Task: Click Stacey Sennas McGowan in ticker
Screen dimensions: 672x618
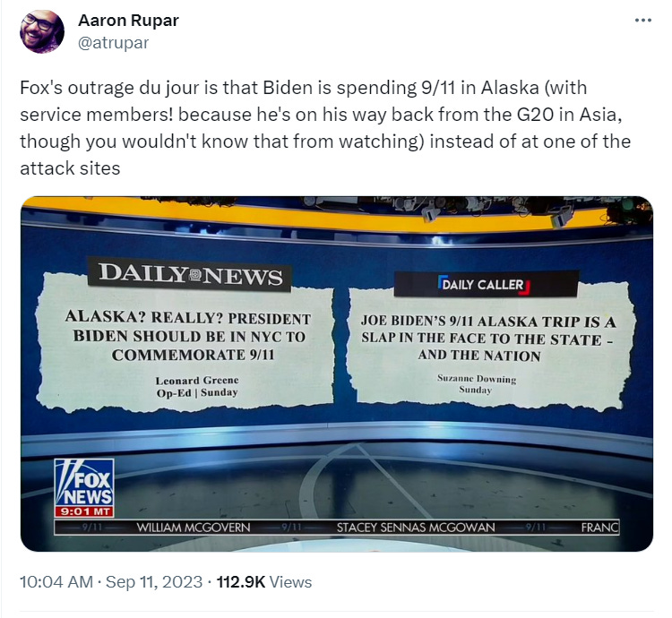Action: (416, 528)
